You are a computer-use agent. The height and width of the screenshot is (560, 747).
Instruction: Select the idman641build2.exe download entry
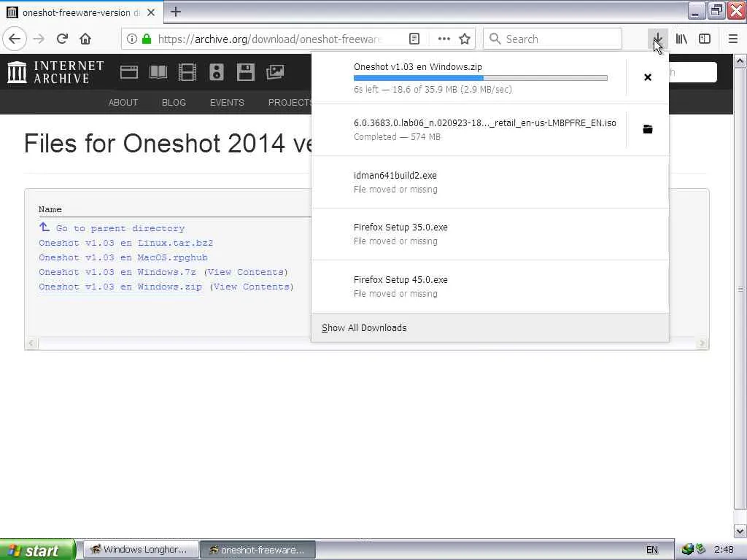click(490, 182)
